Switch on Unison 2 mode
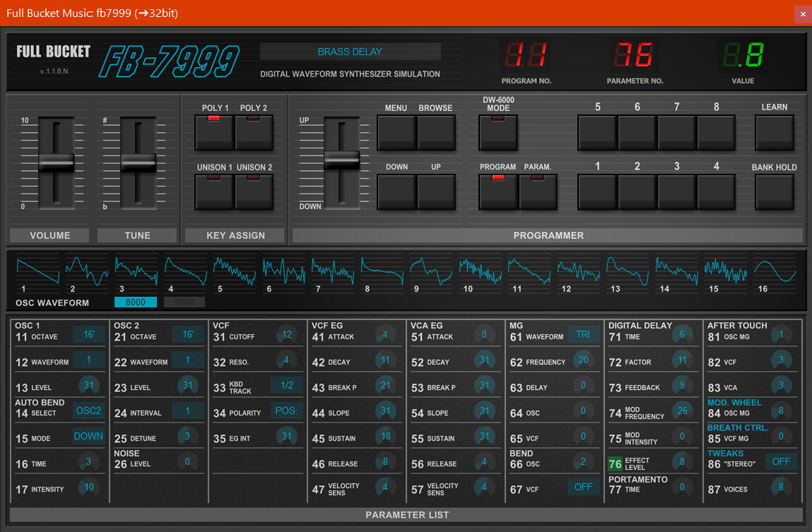Screen dimensions: 812x532 254,192
